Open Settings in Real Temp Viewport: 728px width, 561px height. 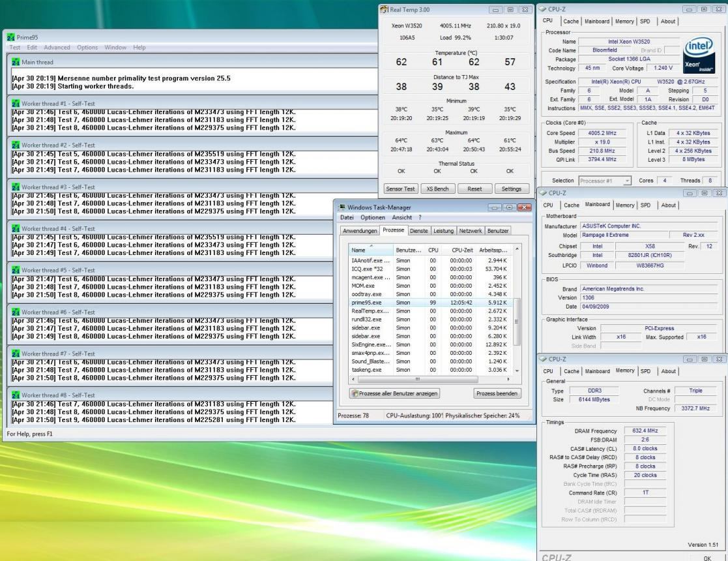(x=511, y=189)
